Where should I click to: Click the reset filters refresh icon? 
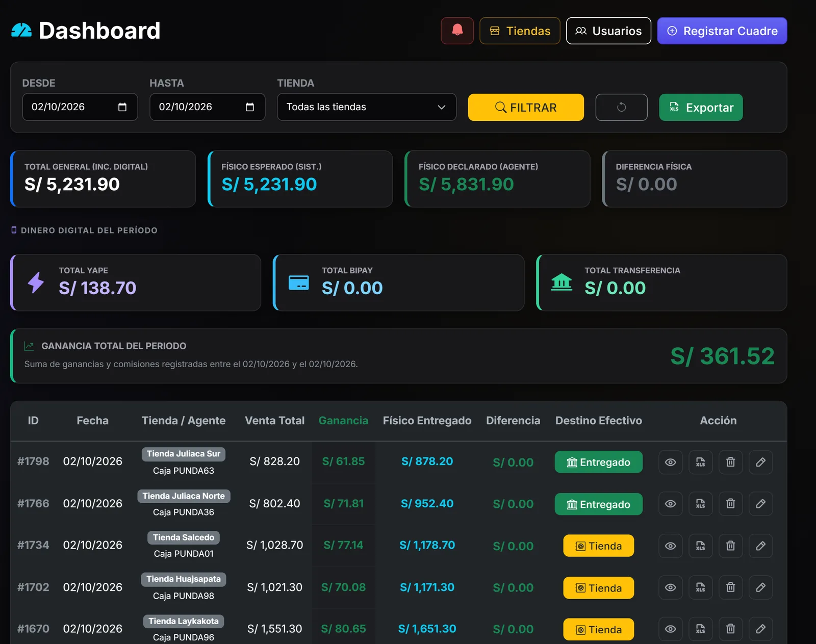pos(621,107)
